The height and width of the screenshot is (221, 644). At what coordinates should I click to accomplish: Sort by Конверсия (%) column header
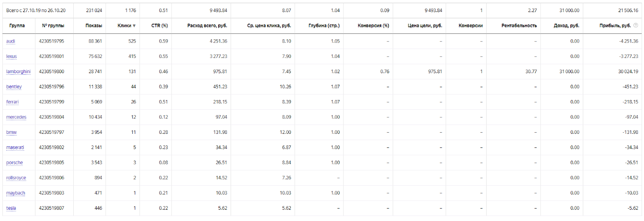[x=373, y=26]
